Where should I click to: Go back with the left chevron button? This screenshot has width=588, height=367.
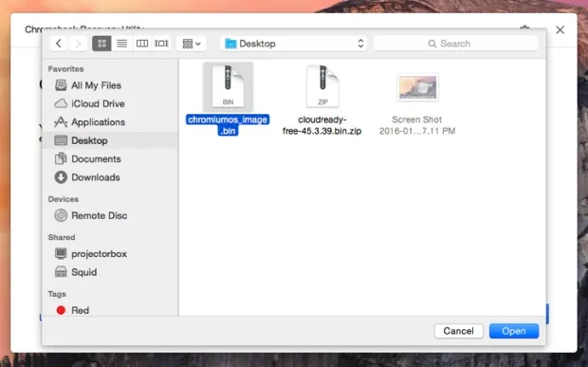pos(59,44)
